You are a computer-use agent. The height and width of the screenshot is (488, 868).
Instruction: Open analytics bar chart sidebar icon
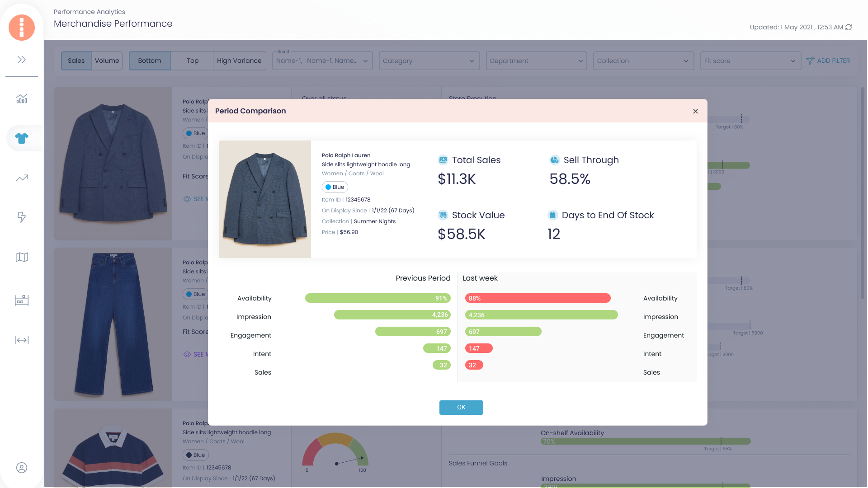[x=21, y=99]
